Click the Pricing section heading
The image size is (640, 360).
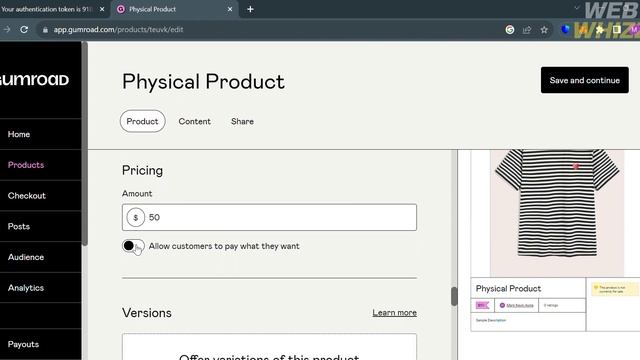142,171
